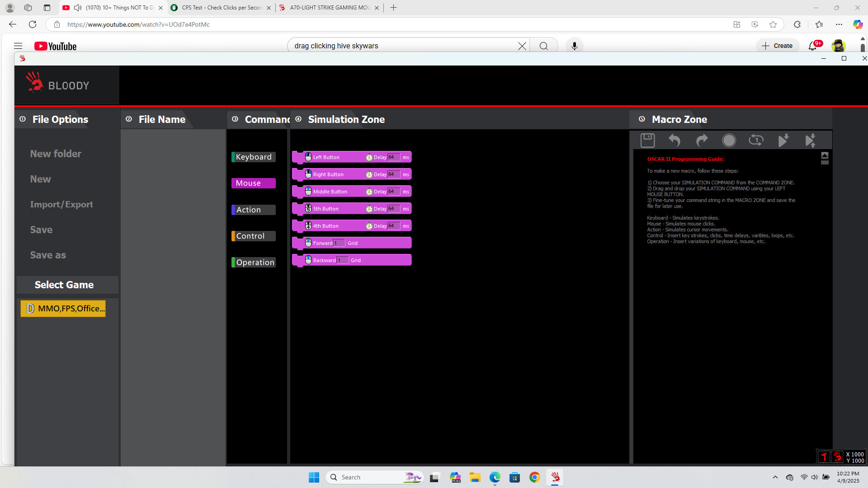Open Google Chrome from taskbar

click(x=534, y=478)
